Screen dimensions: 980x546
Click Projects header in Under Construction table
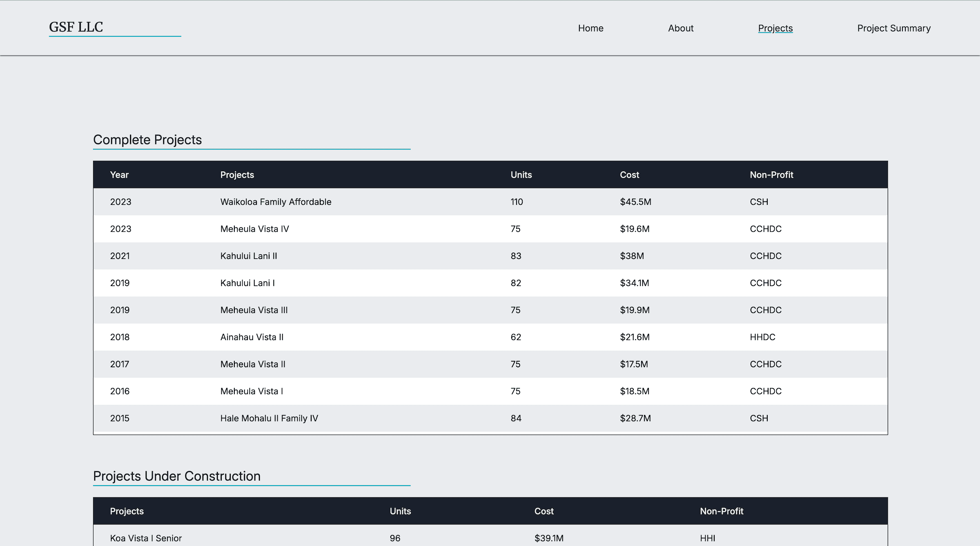[x=127, y=511]
